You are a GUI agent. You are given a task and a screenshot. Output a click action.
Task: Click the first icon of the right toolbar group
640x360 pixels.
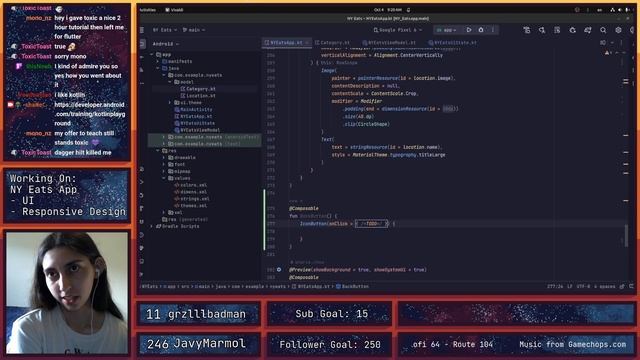click(x=527, y=30)
